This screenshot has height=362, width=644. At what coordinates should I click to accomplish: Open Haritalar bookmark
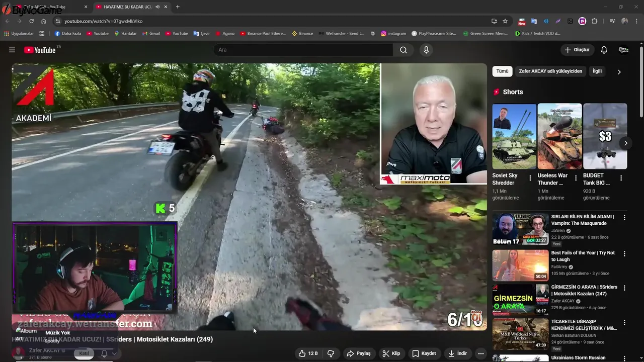point(125,34)
